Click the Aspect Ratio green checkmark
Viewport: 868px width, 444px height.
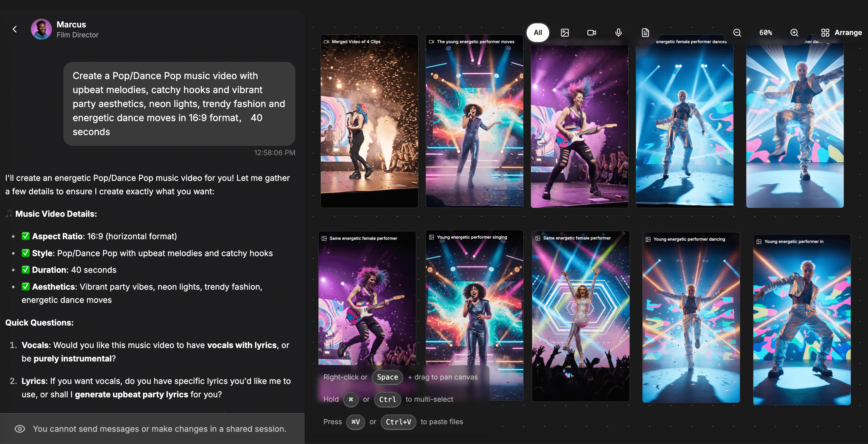pos(26,236)
